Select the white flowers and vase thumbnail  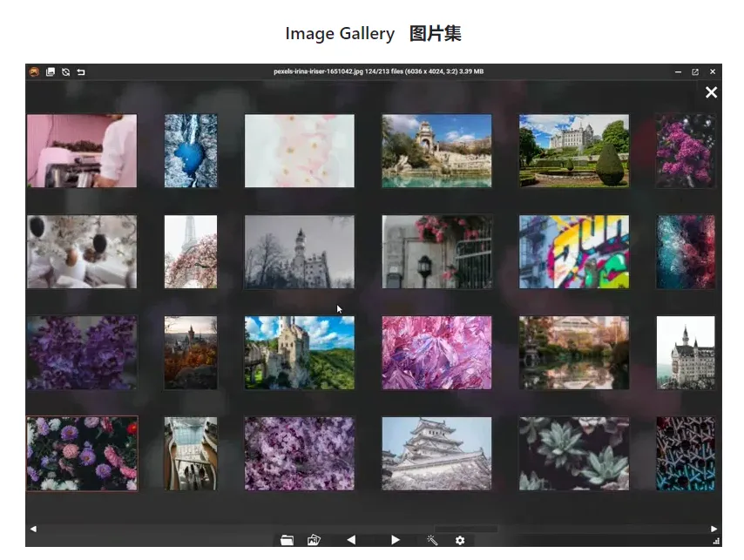[82, 252]
